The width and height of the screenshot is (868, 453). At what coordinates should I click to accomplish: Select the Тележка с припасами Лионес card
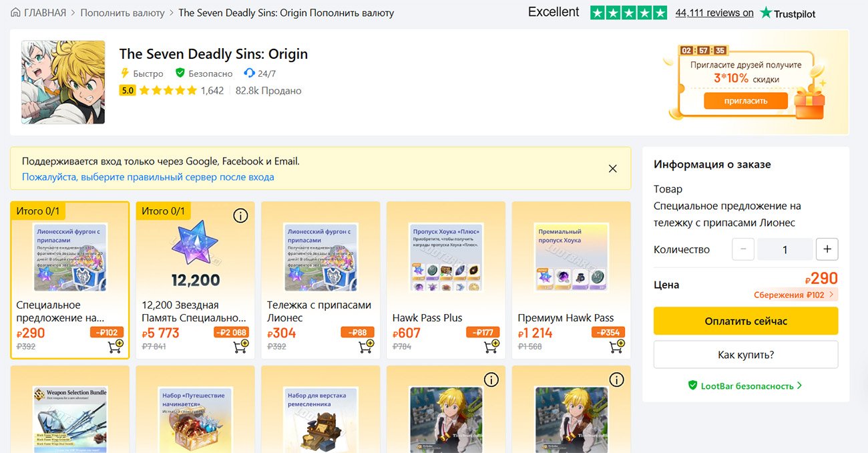(x=320, y=280)
